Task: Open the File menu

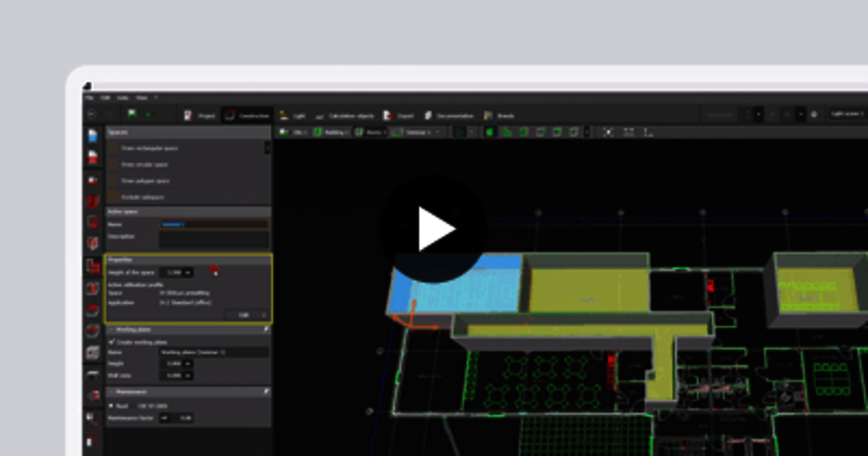Action: click(90, 98)
